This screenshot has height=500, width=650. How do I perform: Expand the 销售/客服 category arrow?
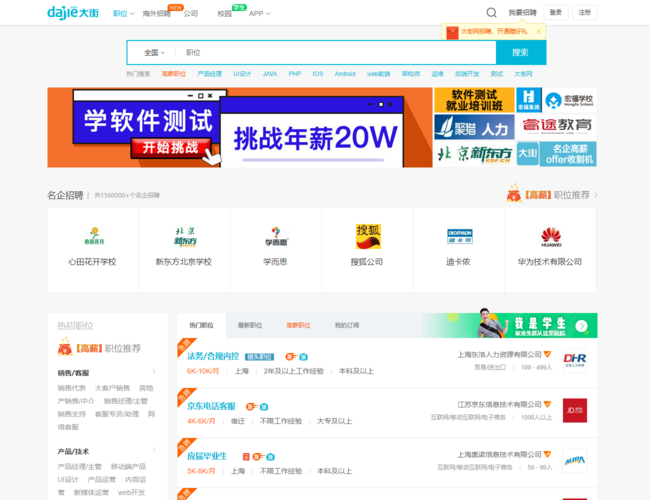154,371
